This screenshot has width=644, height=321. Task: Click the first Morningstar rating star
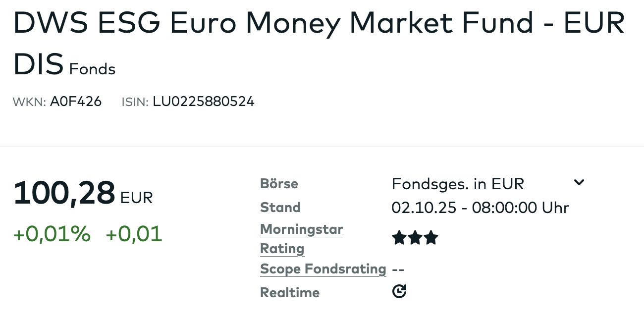tap(399, 238)
